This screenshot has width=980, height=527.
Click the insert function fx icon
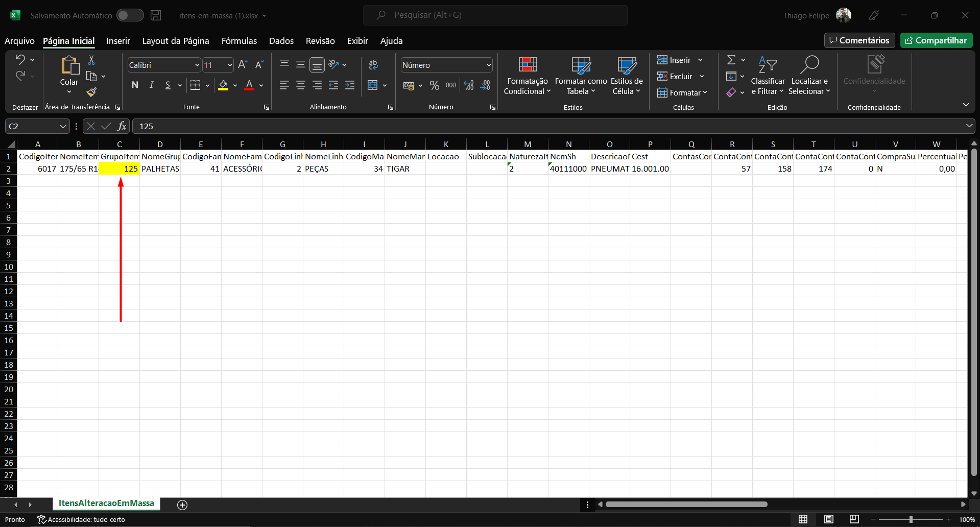(122, 126)
